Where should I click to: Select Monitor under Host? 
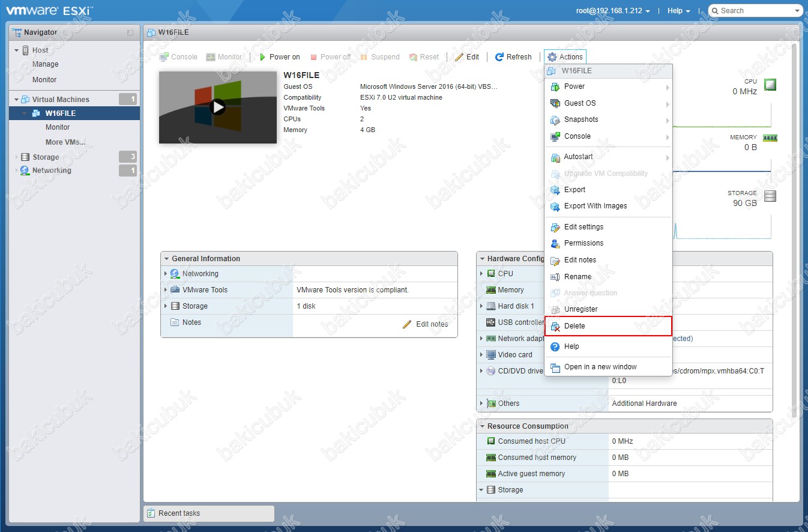coord(44,80)
